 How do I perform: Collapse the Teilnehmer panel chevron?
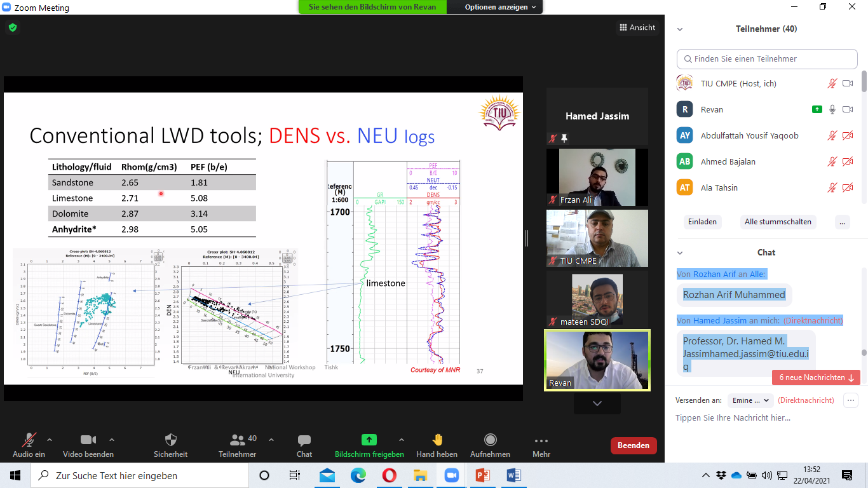click(x=680, y=29)
